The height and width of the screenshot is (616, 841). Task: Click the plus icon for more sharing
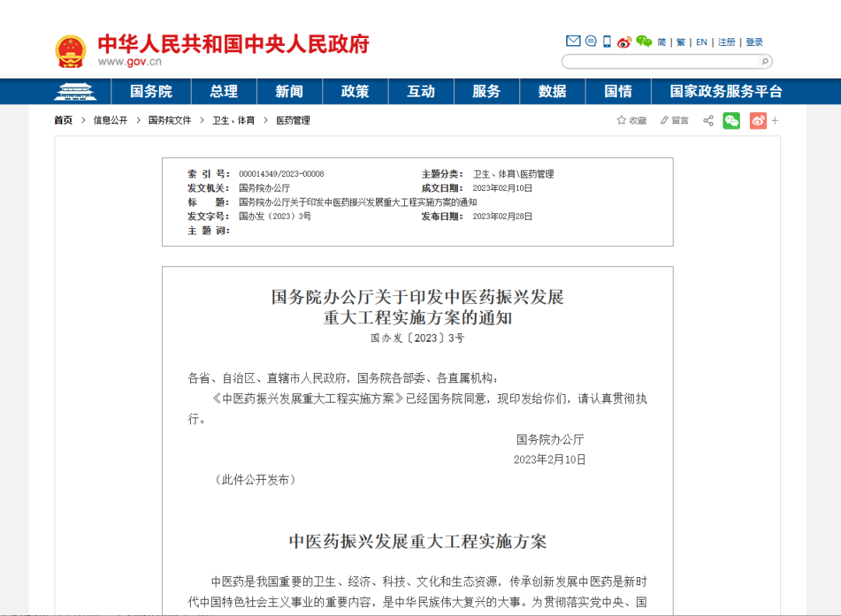pos(775,121)
